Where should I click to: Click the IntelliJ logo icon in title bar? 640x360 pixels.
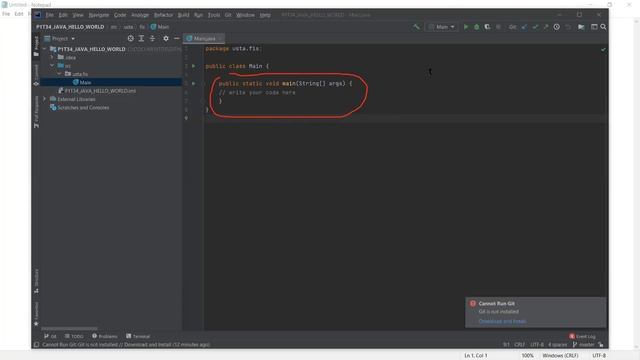pyautogui.click(x=38, y=15)
